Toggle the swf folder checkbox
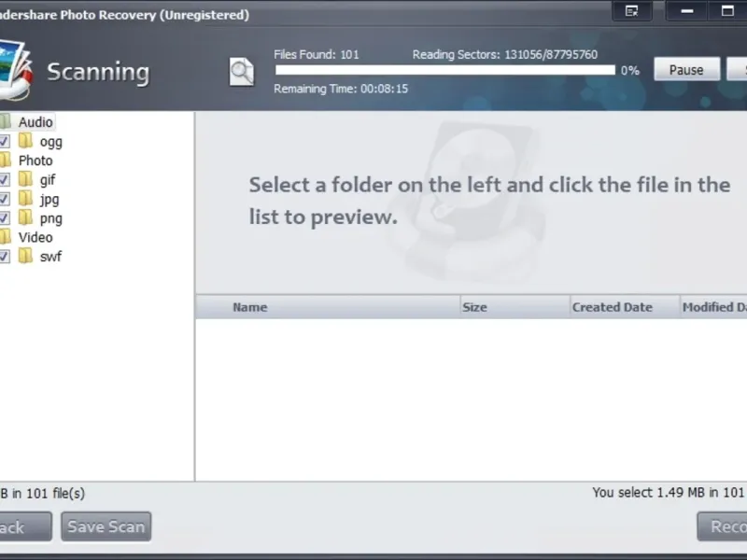The image size is (747, 560). coord(4,256)
